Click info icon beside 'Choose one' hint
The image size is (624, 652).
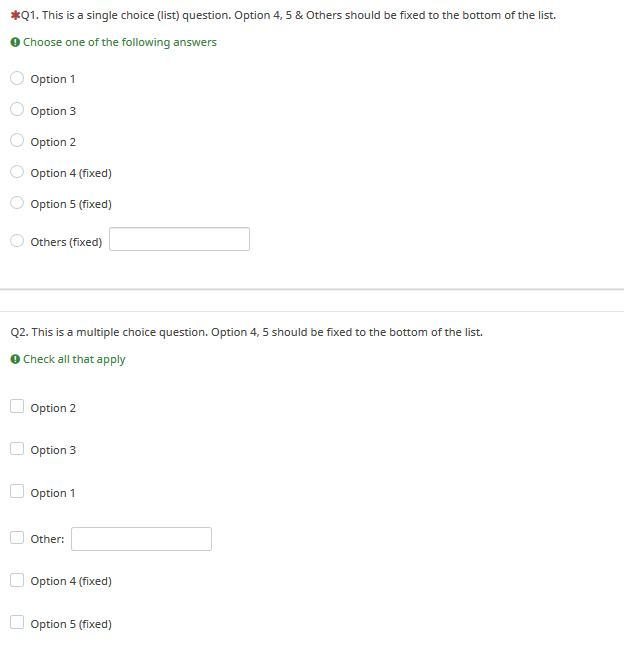point(15,42)
